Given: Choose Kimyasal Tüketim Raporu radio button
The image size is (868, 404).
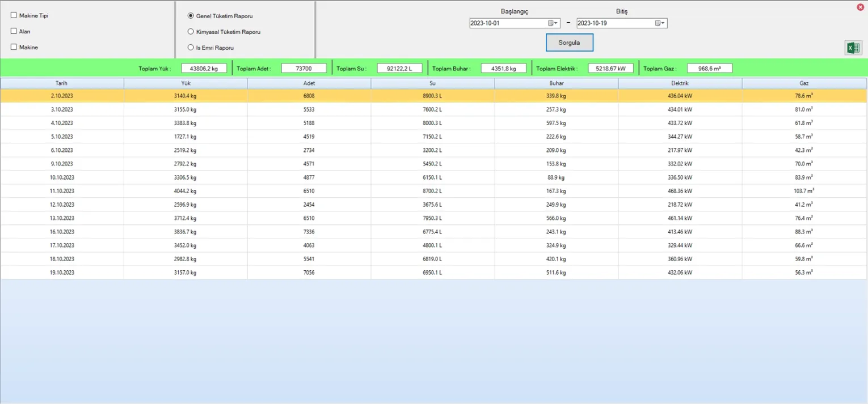Looking at the screenshot, I should [x=191, y=32].
